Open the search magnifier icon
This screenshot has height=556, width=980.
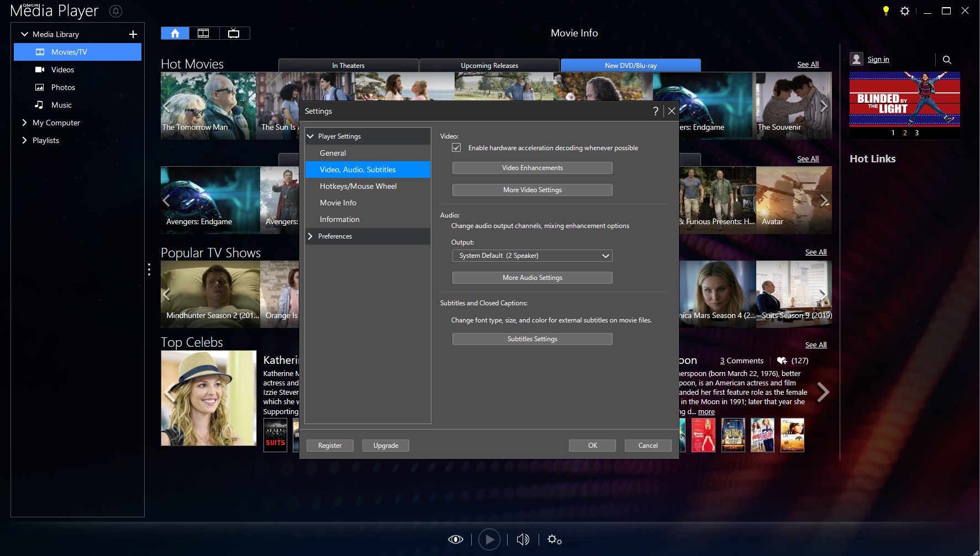tap(947, 60)
